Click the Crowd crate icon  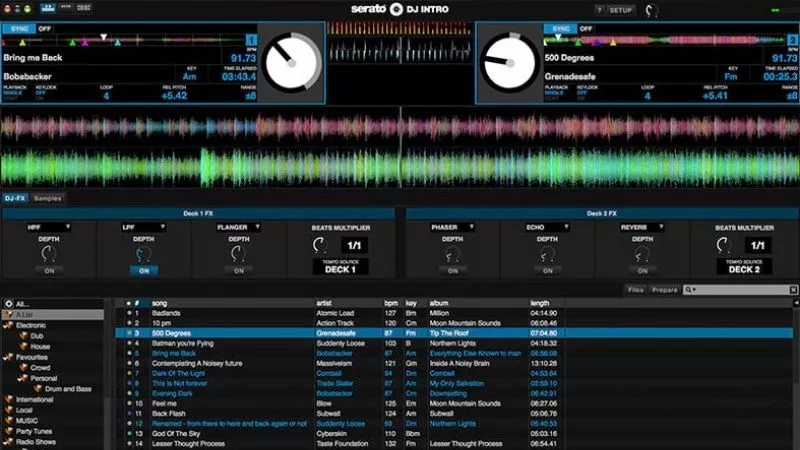coord(23,367)
